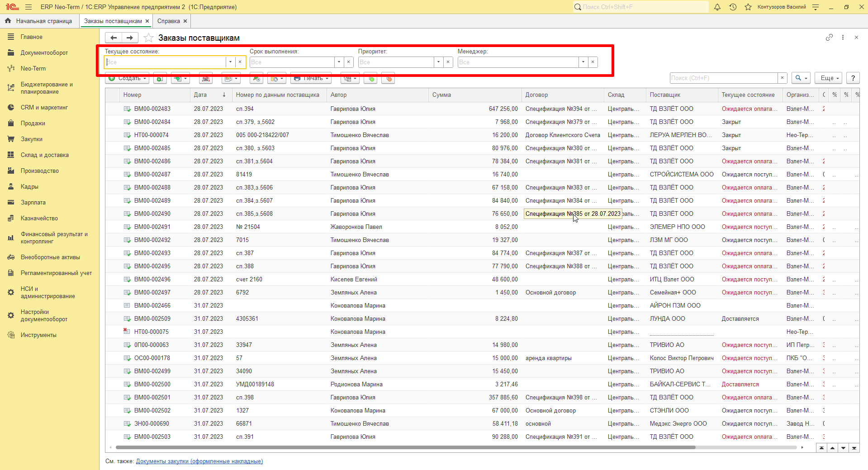Close the Справка tab
This screenshot has width=868, height=470.
click(x=185, y=21)
